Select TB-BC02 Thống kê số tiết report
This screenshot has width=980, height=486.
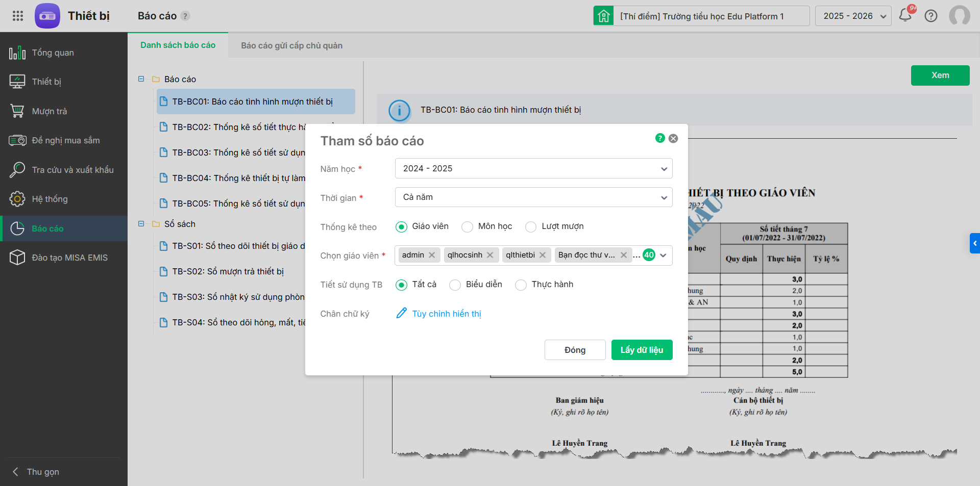tap(239, 127)
